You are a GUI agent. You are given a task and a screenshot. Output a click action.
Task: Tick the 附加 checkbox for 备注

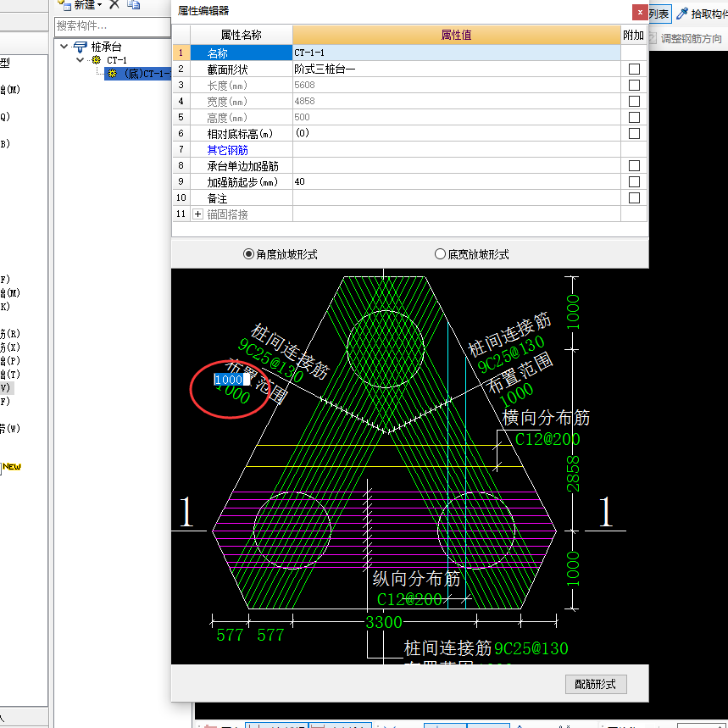point(634,197)
